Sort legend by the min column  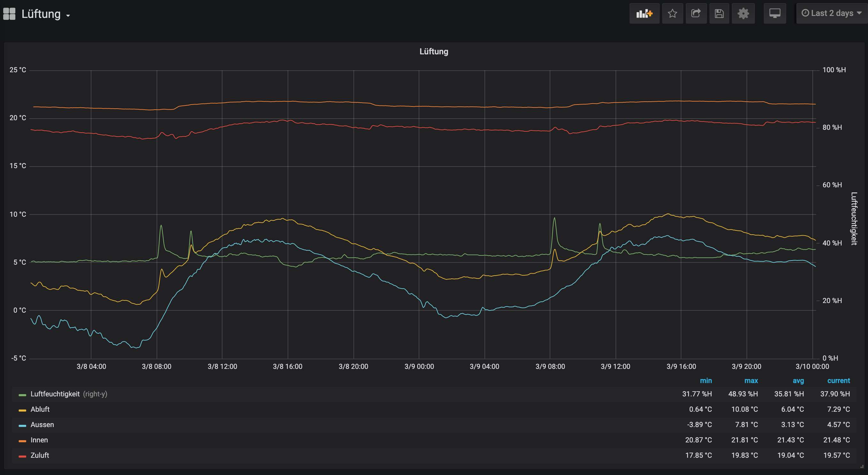[706, 381]
